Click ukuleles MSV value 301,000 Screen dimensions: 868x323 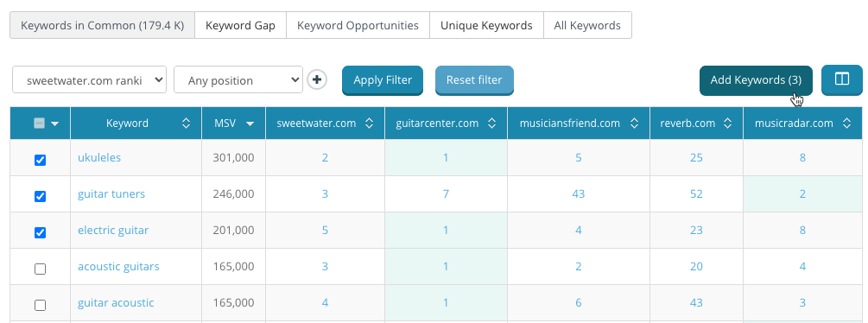pos(233,158)
